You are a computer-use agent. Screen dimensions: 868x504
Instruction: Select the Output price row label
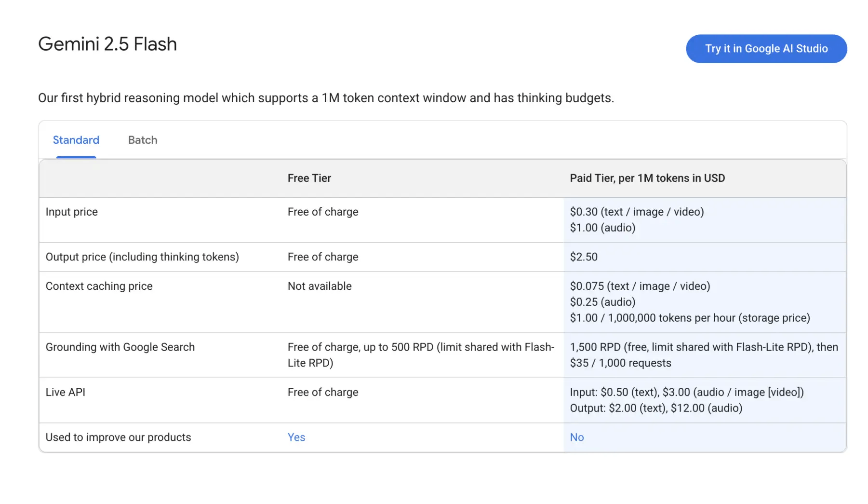pos(142,257)
